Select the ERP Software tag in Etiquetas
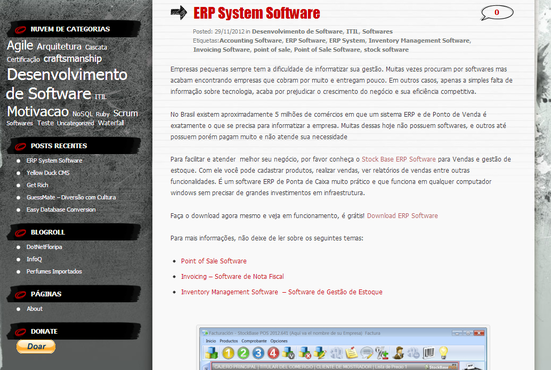This screenshot has height=370, width=551. [x=306, y=40]
